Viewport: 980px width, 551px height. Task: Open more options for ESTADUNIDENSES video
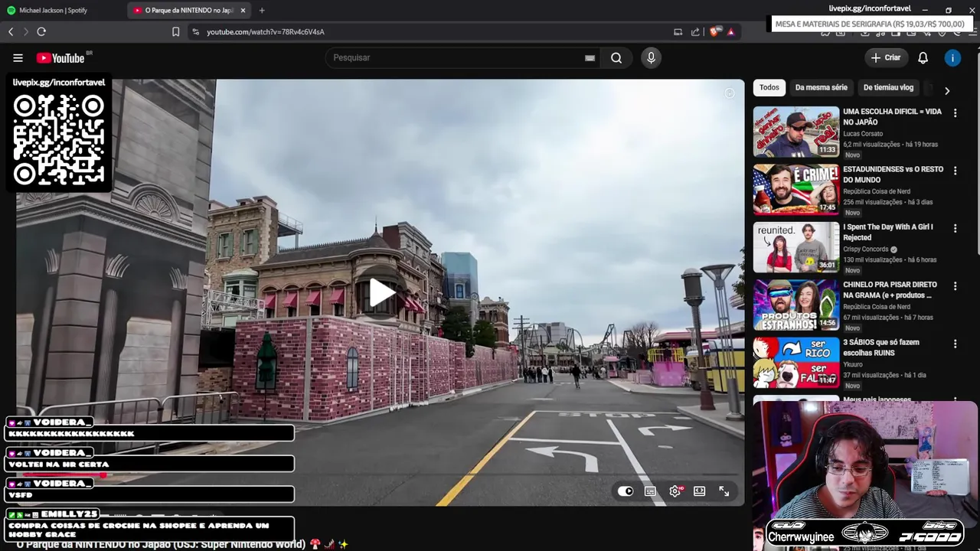pos(955,170)
